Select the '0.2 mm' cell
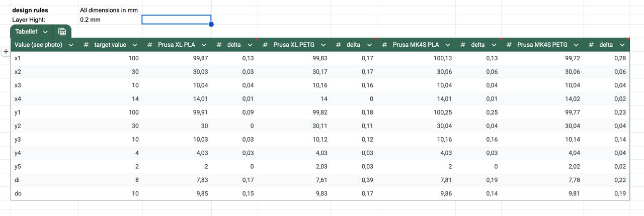 [110, 20]
